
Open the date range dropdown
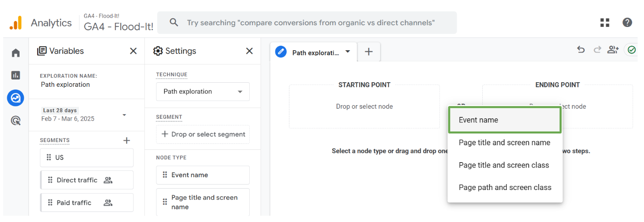(124, 115)
